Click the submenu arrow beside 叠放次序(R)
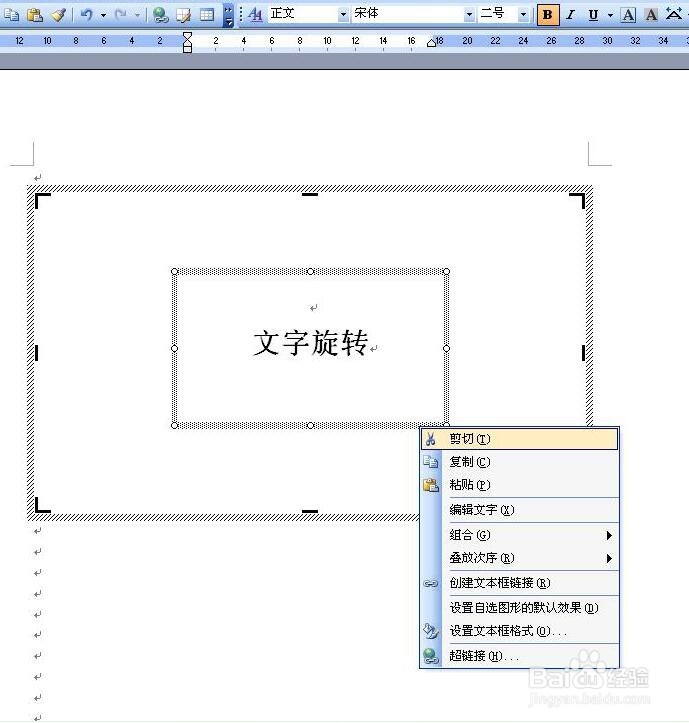The image size is (689, 723). coord(609,558)
